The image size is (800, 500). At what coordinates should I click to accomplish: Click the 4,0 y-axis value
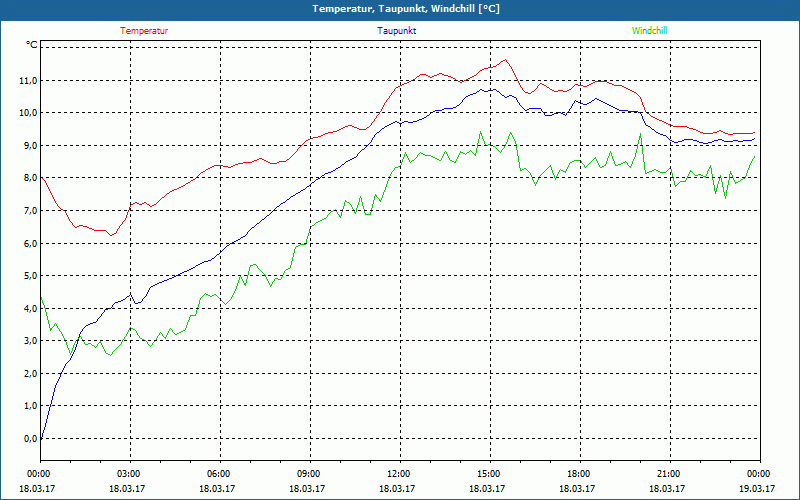31,308
